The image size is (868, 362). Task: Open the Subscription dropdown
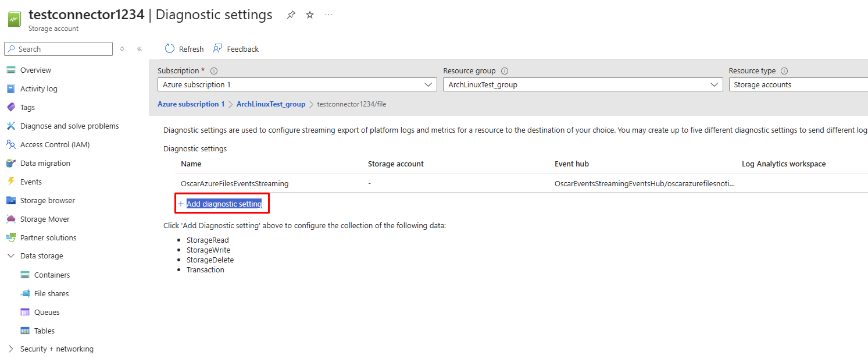point(297,85)
